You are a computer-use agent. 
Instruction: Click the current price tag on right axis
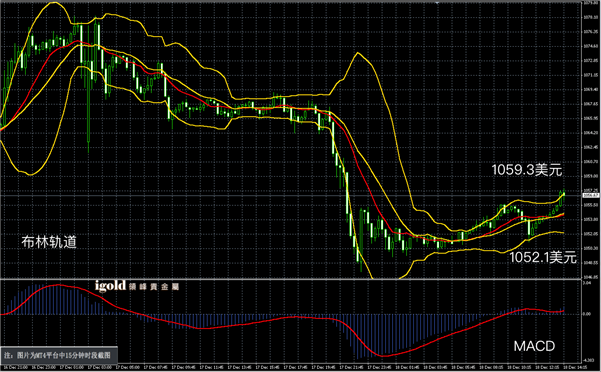[591, 195]
